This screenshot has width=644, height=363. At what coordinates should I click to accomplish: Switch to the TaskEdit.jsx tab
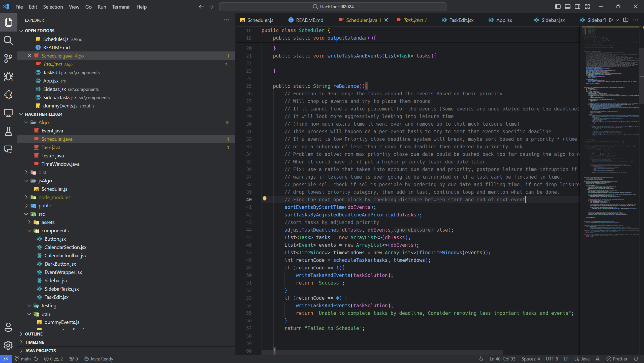click(461, 20)
